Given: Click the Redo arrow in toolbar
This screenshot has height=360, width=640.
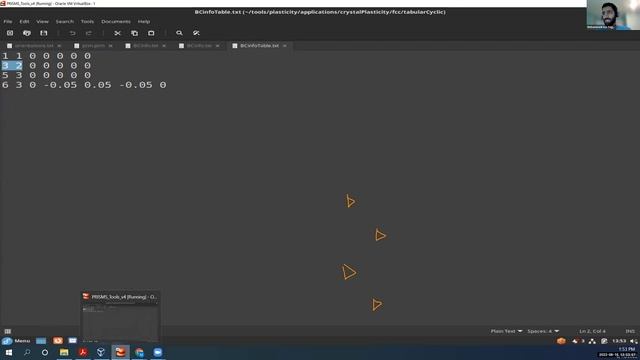Looking at the screenshot, I should 89,33.
